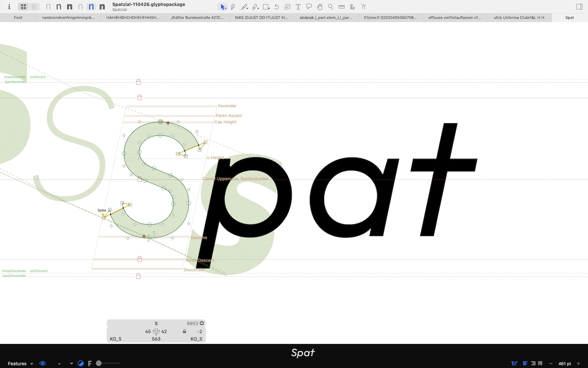Select the last T-shaped toolbar tool
The image size is (588, 368).
363,7
